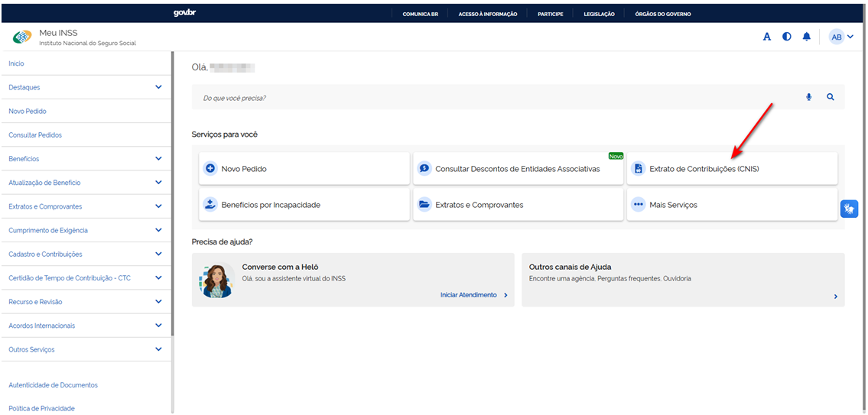Image resolution: width=868 pixels, height=415 pixels.
Task: Click 'Instituto Nacional do Seguro Social' subtitle
Action: tap(87, 43)
